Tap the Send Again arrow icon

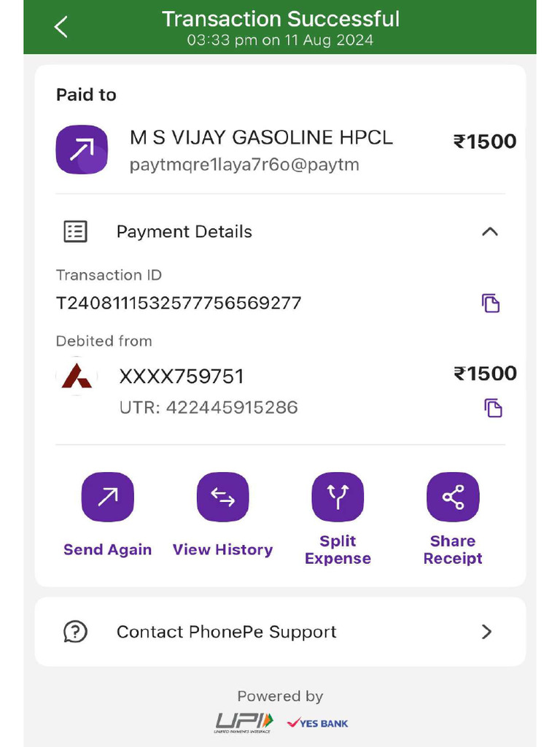(x=107, y=498)
